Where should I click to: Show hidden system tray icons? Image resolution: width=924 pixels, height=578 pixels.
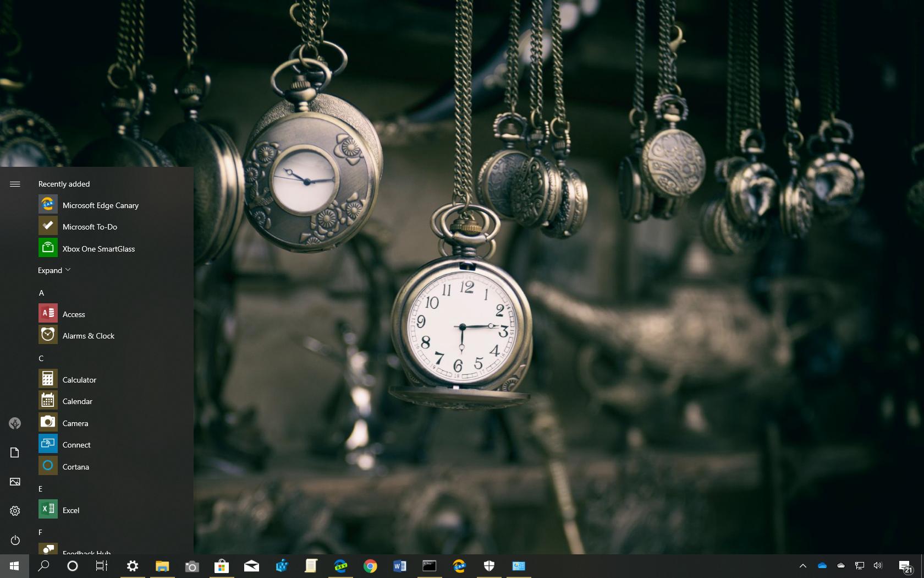802,566
